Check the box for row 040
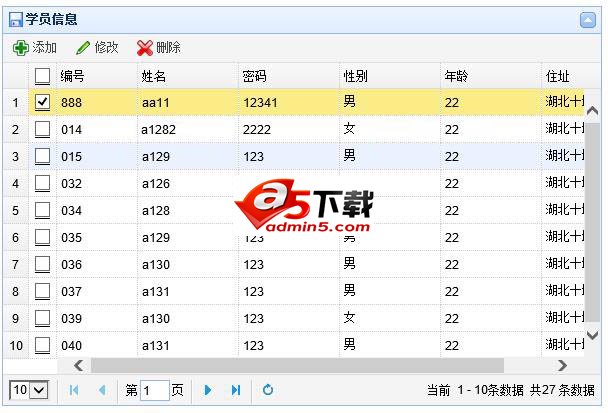The image size is (608, 413). (42, 345)
